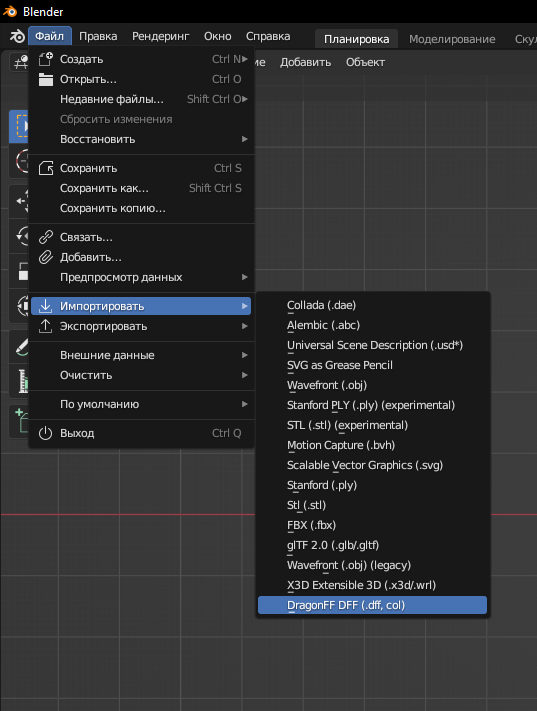Expand the Экспортировать submenu
The width and height of the screenshot is (537, 711).
pos(141,326)
